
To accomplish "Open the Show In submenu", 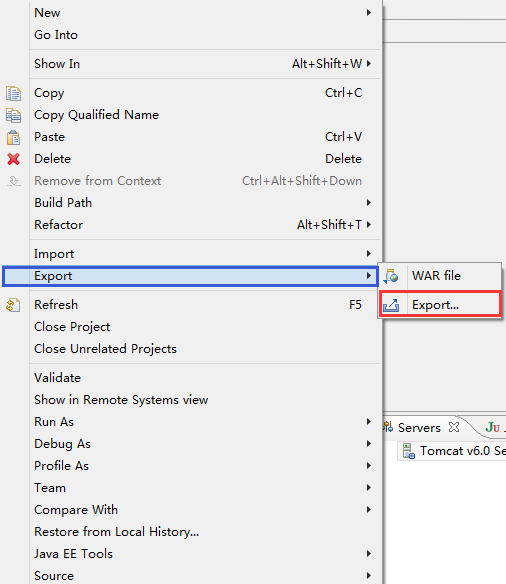I will point(205,64).
